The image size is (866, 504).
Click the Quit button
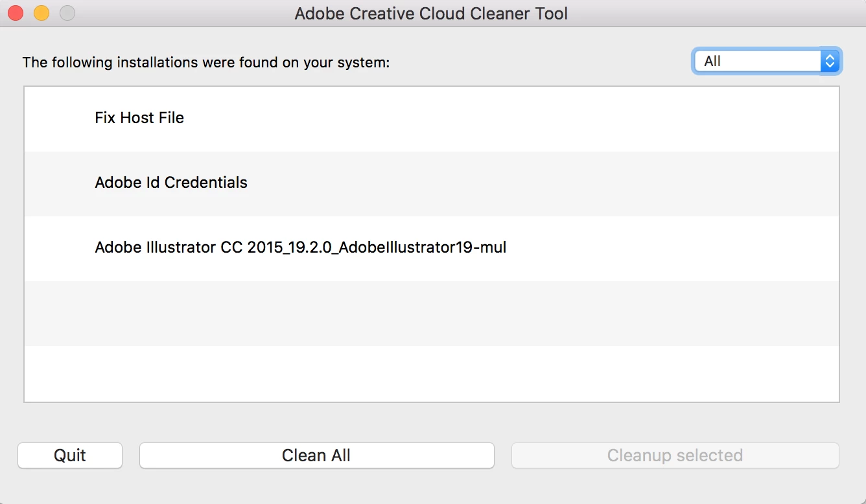point(70,455)
